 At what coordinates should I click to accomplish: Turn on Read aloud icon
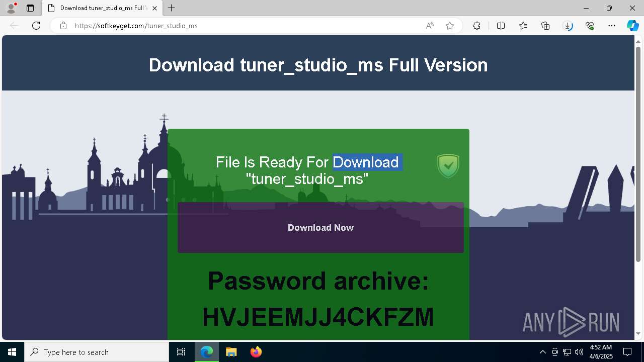point(430,26)
